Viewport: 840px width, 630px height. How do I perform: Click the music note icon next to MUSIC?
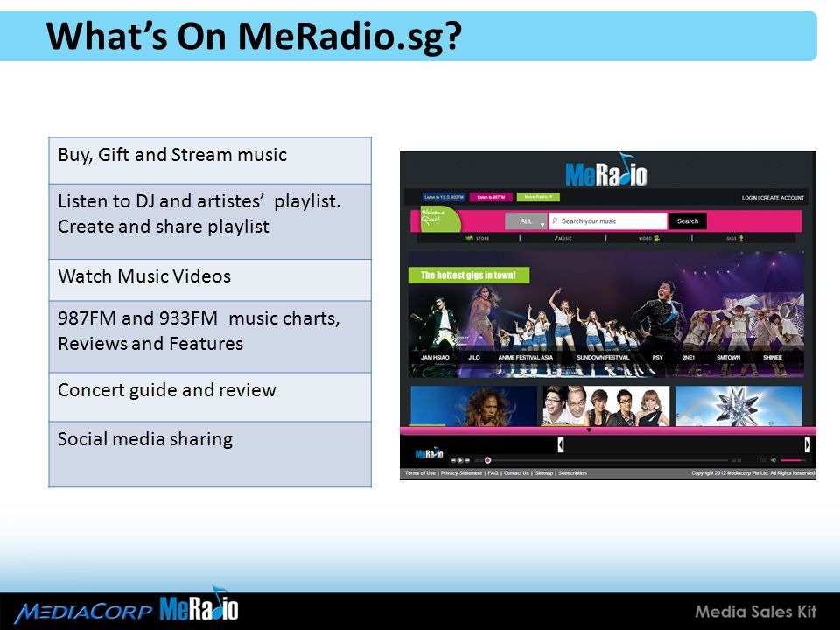point(556,238)
